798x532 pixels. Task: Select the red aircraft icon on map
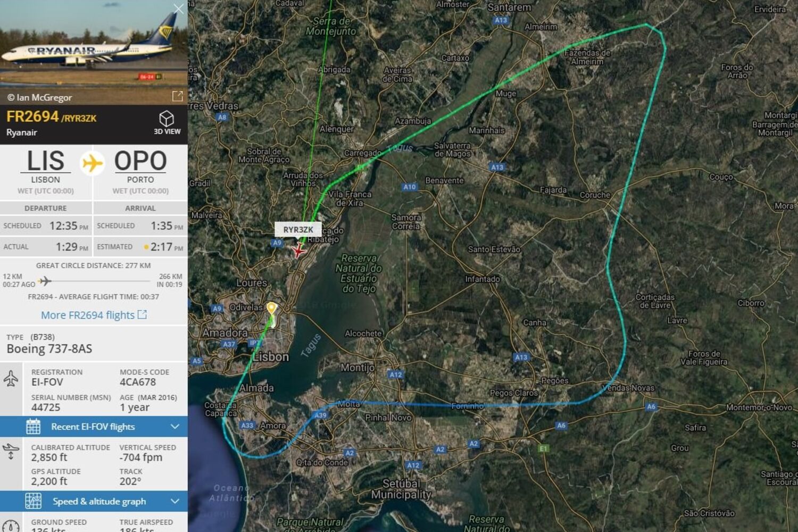coord(298,251)
